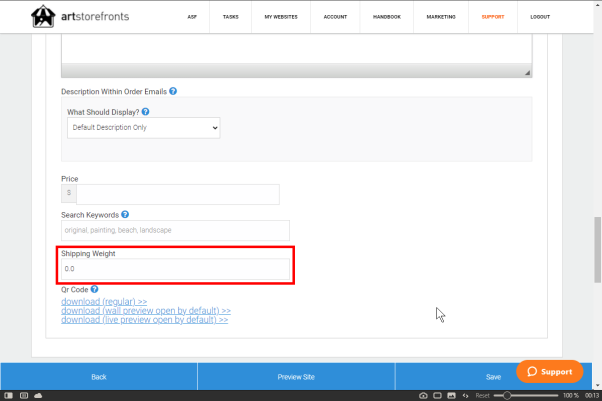Adjust the zoom slider in status bar
The image size is (602, 401).
508,395
